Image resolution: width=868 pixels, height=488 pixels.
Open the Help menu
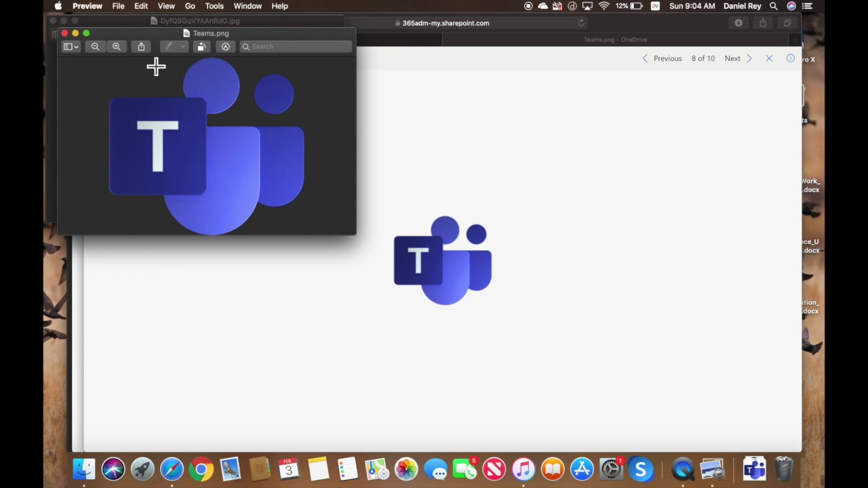click(279, 6)
